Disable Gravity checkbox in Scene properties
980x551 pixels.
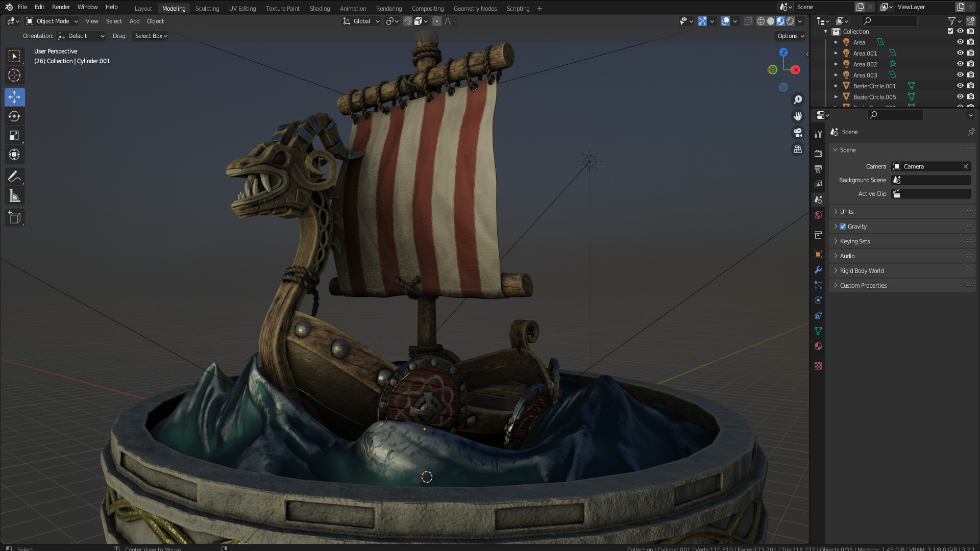[x=843, y=226]
